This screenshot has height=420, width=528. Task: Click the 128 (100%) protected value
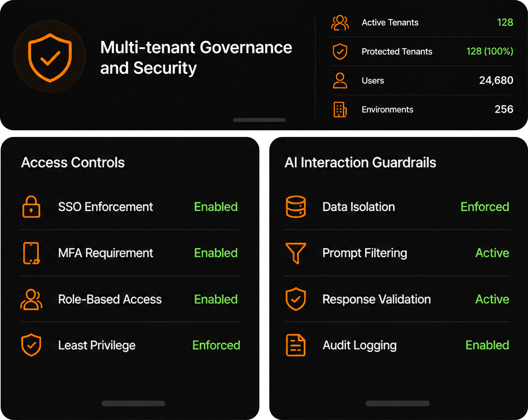click(490, 51)
